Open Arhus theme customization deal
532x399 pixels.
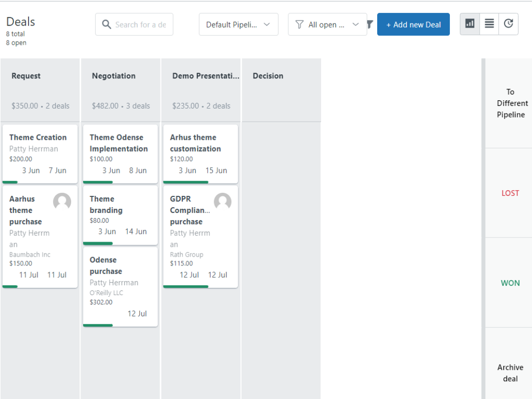tap(201, 154)
